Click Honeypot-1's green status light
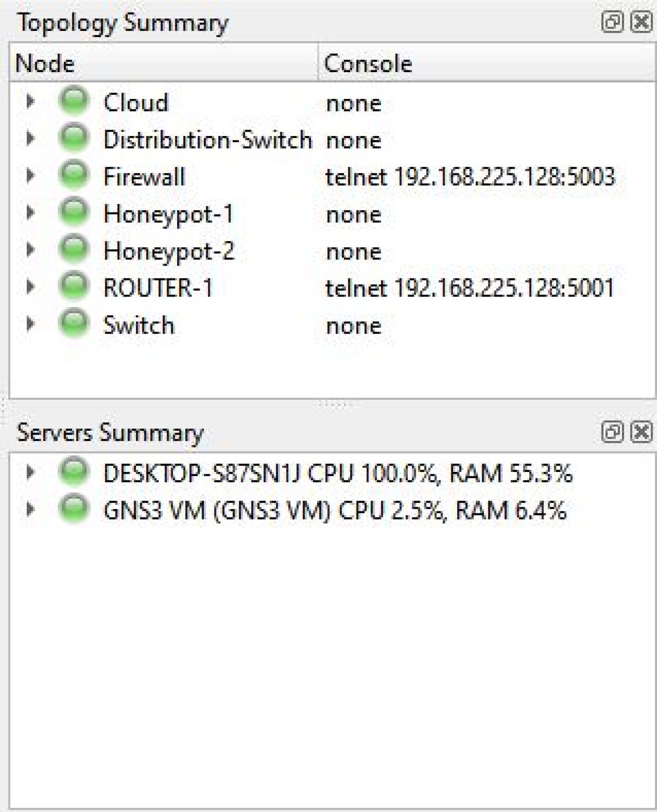Image resolution: width=657 pixels, height=812 pixels. (74, 211)
